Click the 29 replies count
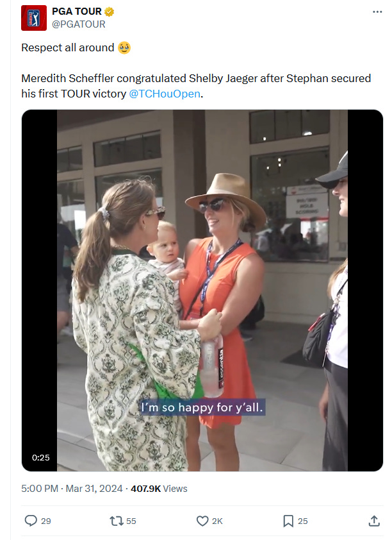This screenshot has width=392, height=540. [x=45, y=521]
